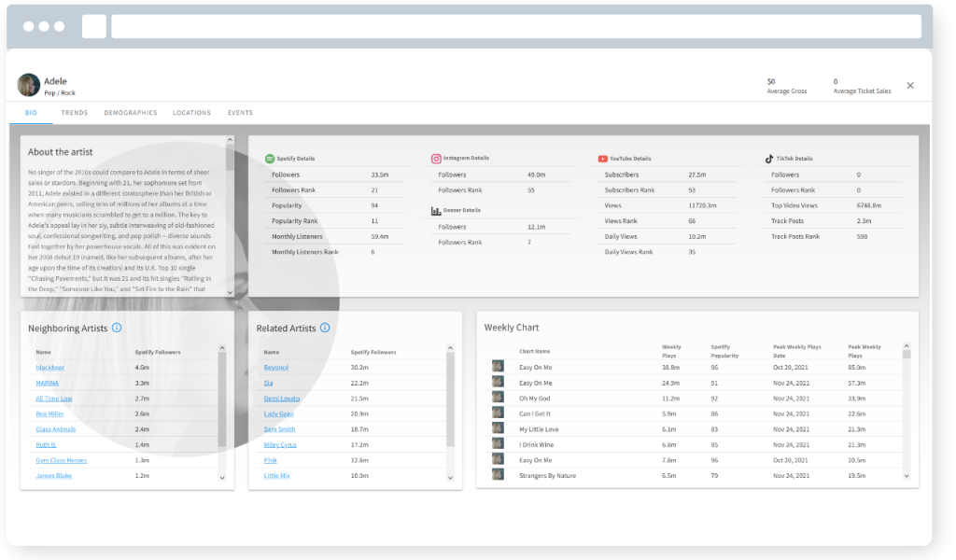Click the Instagram Details logo icon
The width and height of the screenshot is (956, 560).
coord(436,159)
